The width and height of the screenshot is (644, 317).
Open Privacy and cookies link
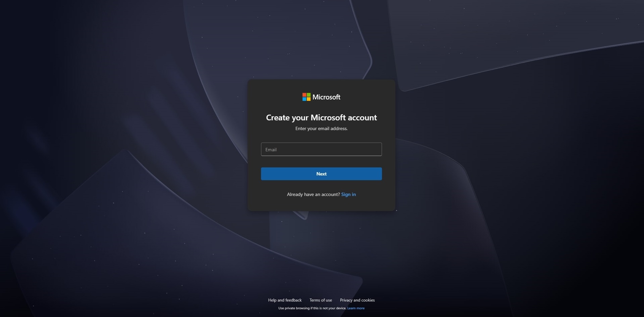point(357,300)
